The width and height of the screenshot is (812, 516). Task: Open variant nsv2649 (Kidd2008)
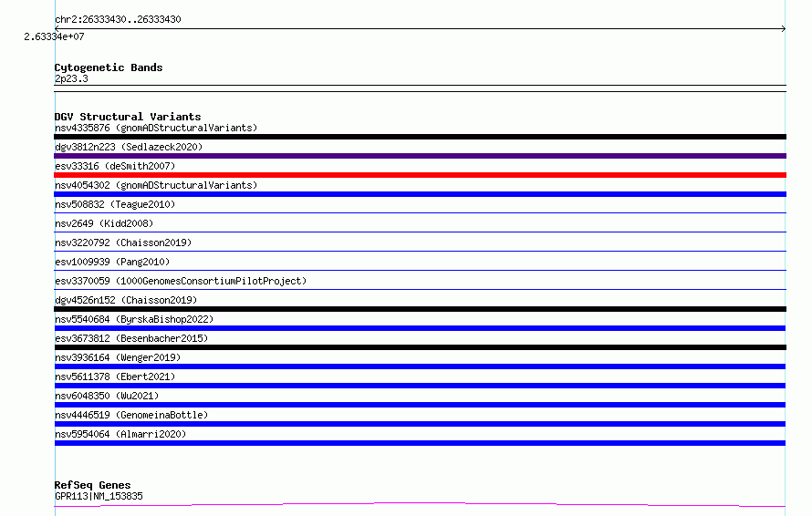point(104,223)
